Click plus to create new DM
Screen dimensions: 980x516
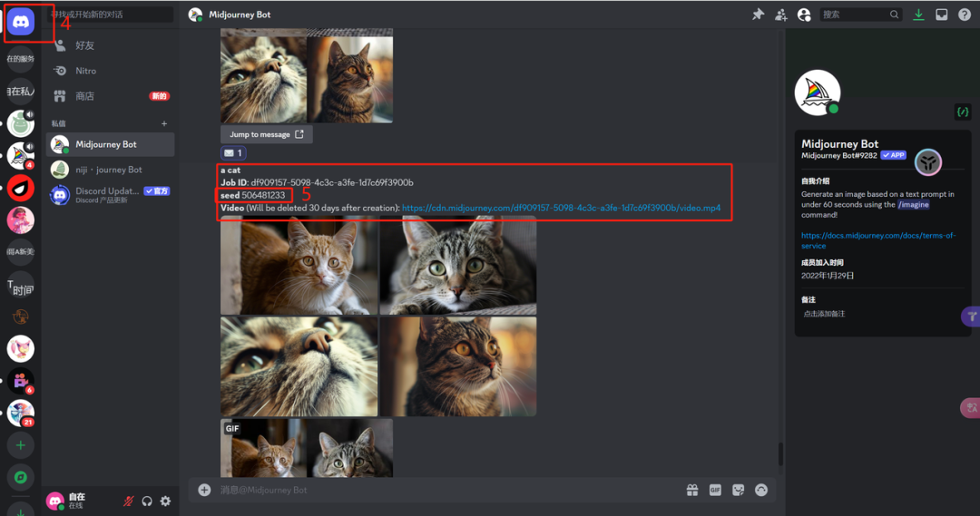click(164, 123)
